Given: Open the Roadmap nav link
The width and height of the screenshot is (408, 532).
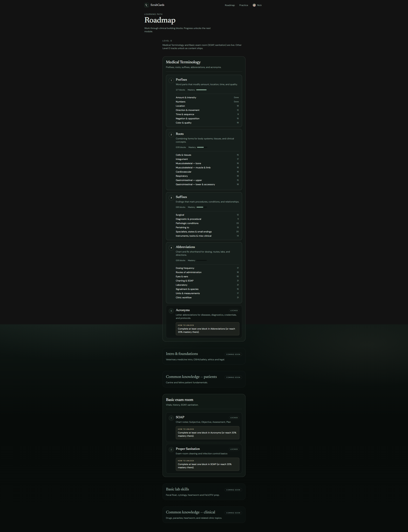Looking at the screenshot, I should click(x=230, y=5).
